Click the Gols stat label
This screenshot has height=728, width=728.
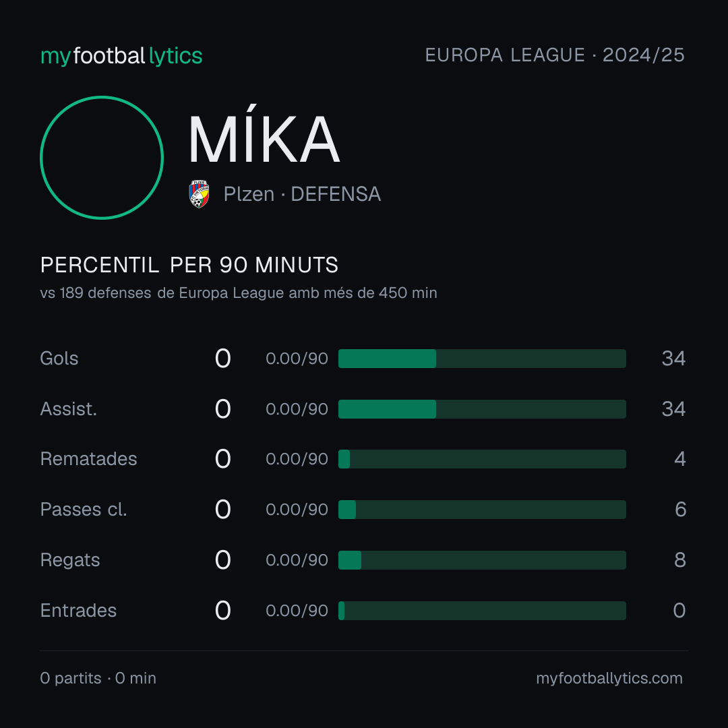(59, 359)
